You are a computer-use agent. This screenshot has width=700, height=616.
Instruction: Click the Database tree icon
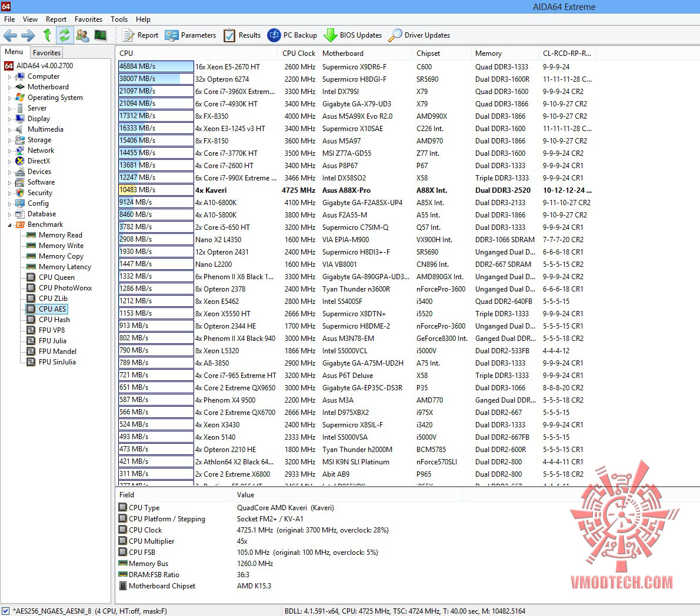19,214
